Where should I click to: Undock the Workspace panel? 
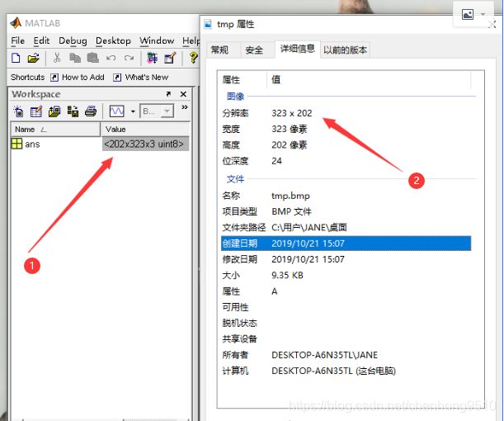click(168, 94)
